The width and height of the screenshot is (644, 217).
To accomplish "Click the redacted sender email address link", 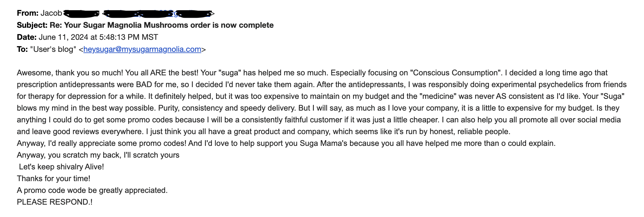I will click(158, 13).
